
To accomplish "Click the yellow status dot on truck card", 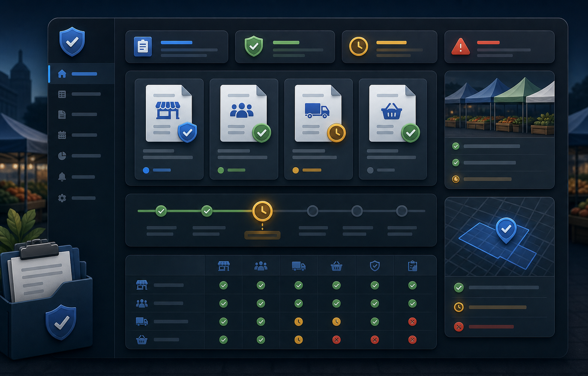I will 295,170.
